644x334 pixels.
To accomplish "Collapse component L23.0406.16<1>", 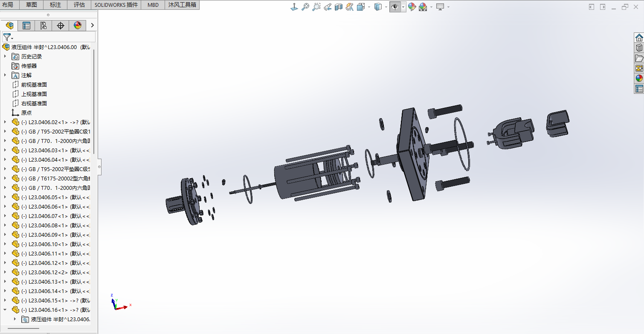I will click(5, 310).
